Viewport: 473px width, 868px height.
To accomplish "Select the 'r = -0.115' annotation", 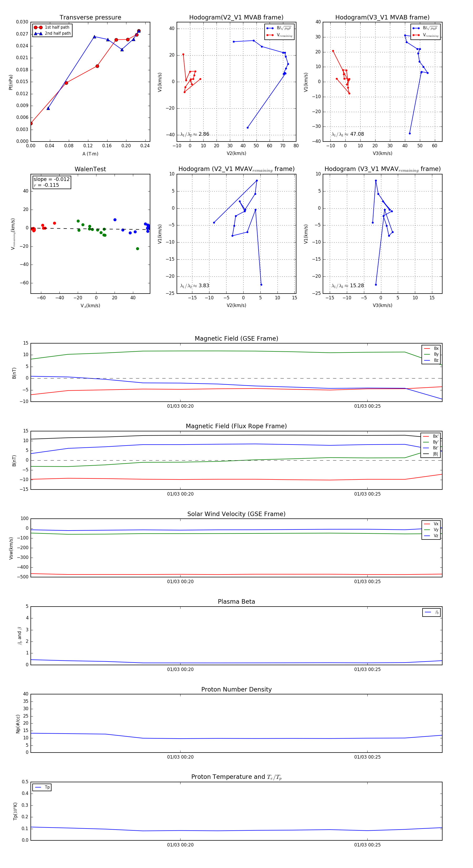I will (x=46, y=185).
